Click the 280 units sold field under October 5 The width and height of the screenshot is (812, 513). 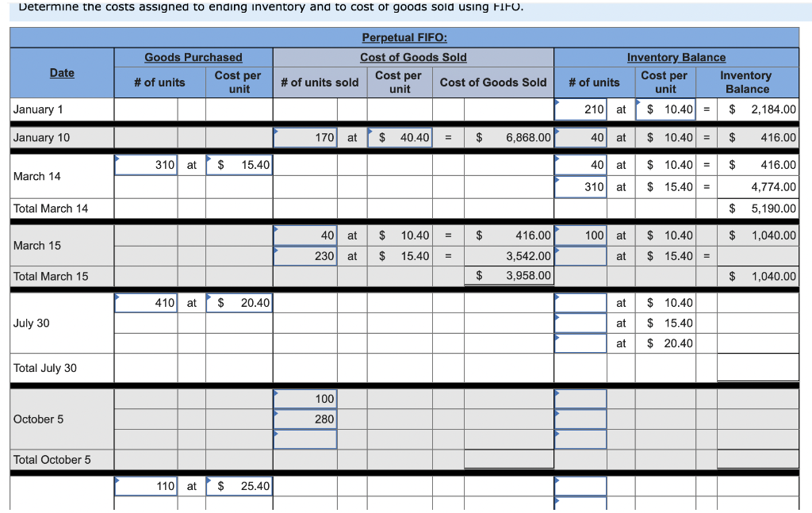pyautogui.click(x=304, y=419)
